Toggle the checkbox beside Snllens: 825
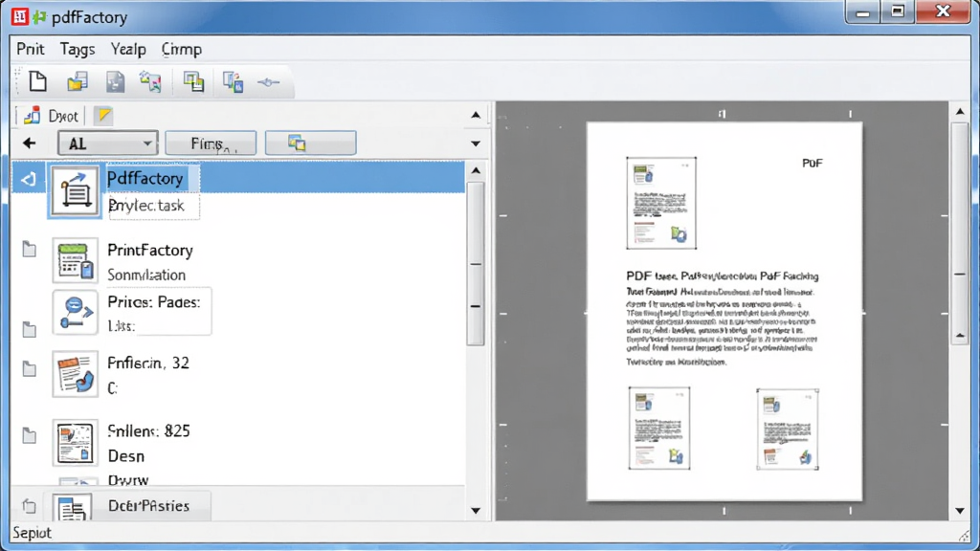Viewport: 980px width, 551px height. [x=30, y=435]
